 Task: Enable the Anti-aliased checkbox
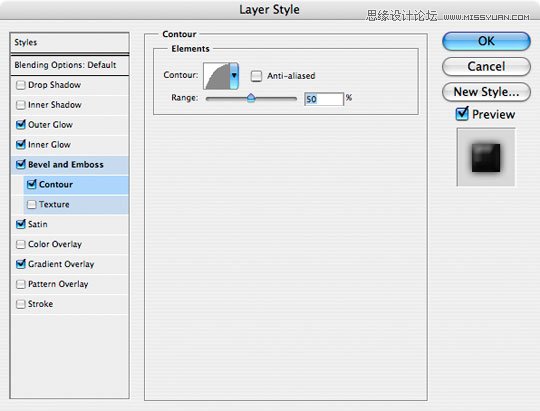[256, 76]
